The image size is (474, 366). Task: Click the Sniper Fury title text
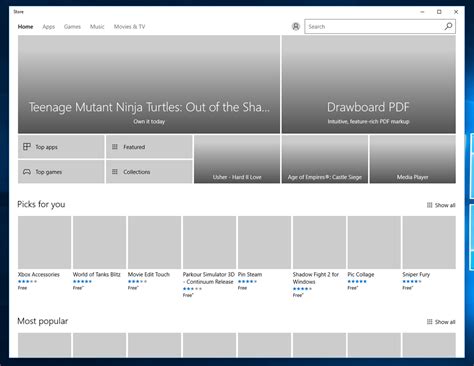[416, 274]
